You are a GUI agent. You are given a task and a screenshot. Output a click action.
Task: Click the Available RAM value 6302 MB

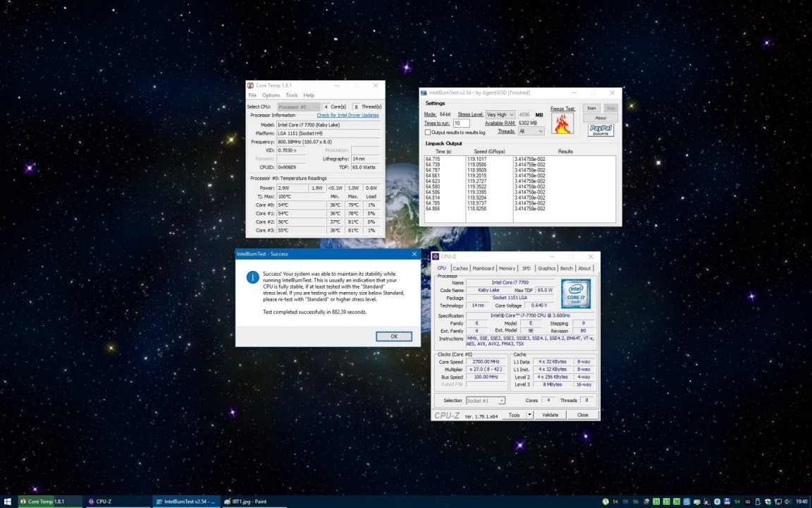tap(528, 123)
